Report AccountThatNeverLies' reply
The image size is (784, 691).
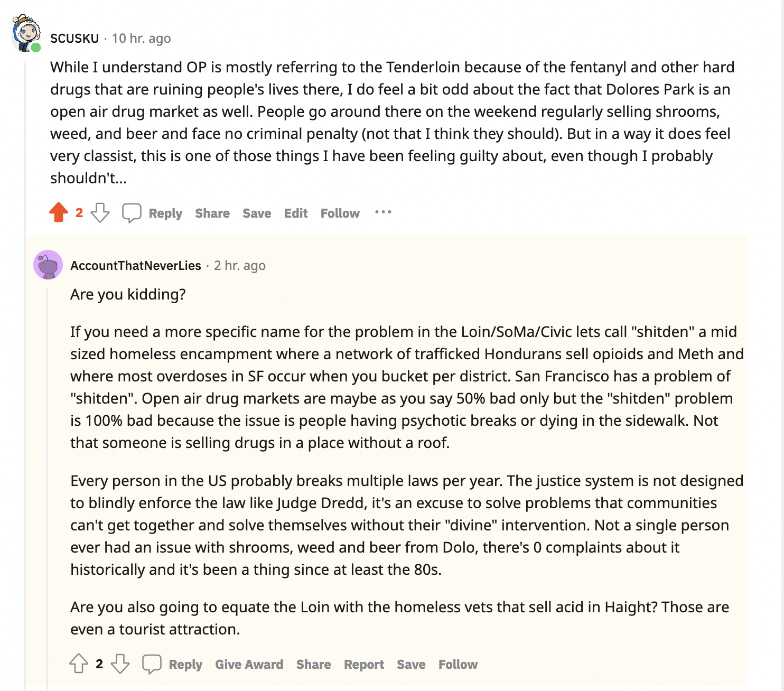click(364, 665)
